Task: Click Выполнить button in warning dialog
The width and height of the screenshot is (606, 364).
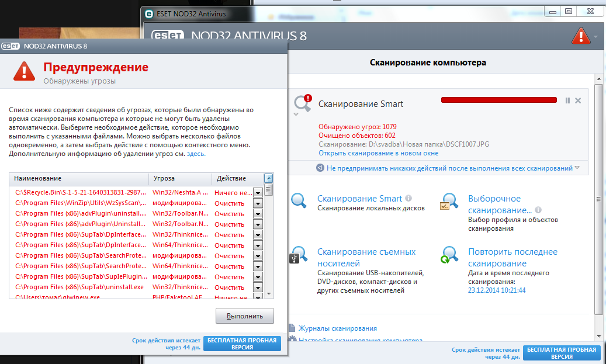Action: [245, 316]
